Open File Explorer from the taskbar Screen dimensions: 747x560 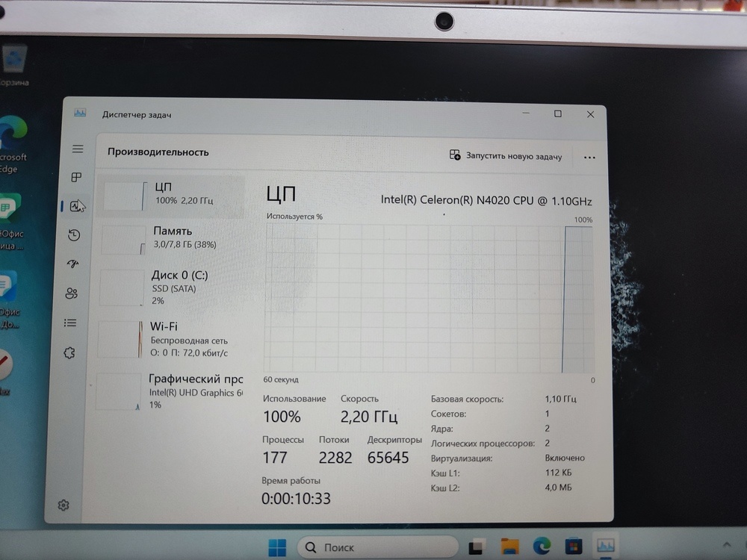coord(509,546)
